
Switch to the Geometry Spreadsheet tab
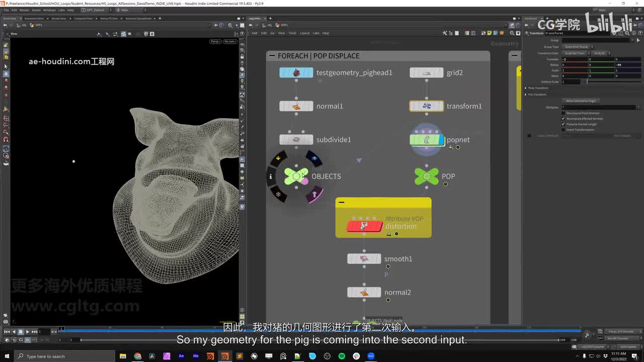point(138,19)
